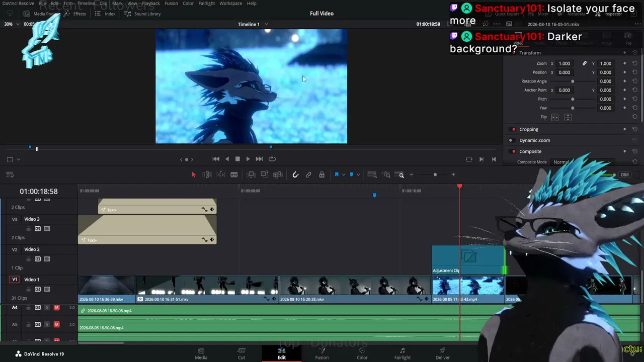Toggle the Position Lock padlock icon
Screen dimensions: 644x362
click(322, 175)
